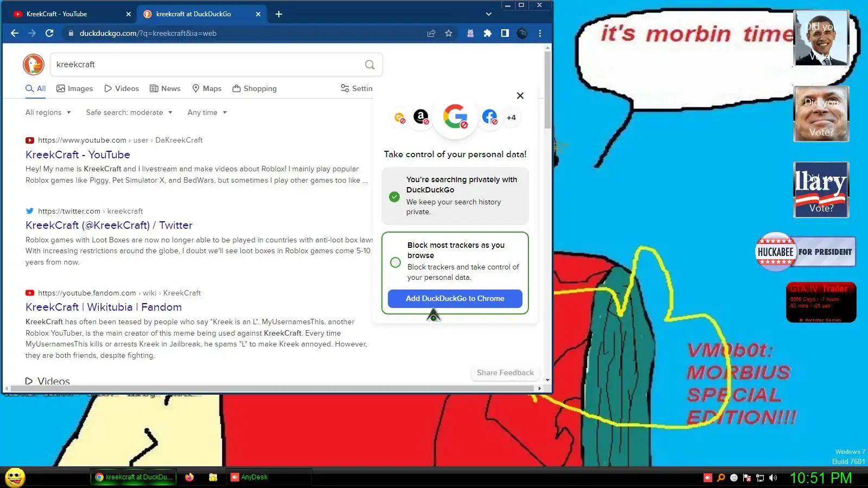Viewport: 868px width, 488px height.
Task: Click the Action Center flag tray icon
Action: (747, 478)
